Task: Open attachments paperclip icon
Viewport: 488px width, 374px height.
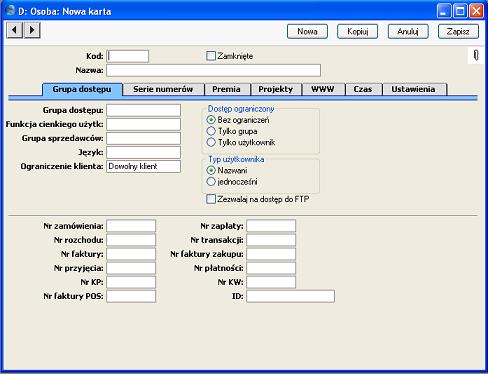Action: 476,55
